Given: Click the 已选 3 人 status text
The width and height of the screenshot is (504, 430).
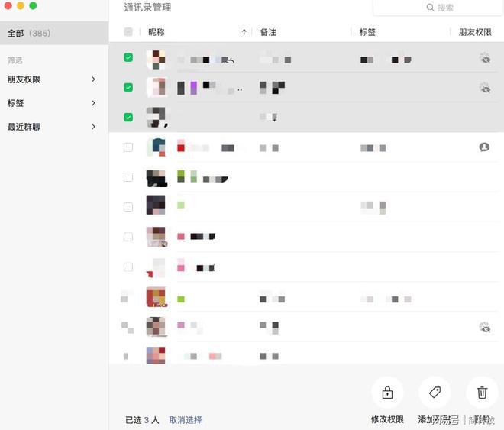Looking at the screenshot, I should click(142, 420).
